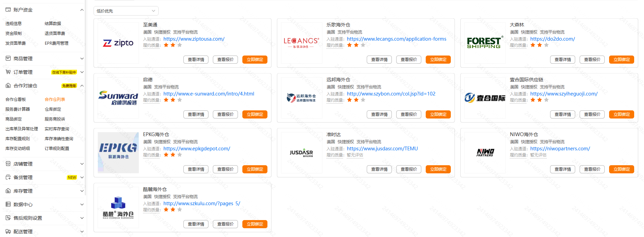Open 发货面单费 menu item
The width and height of the screenshot is (644, 237).
(16, 43)
